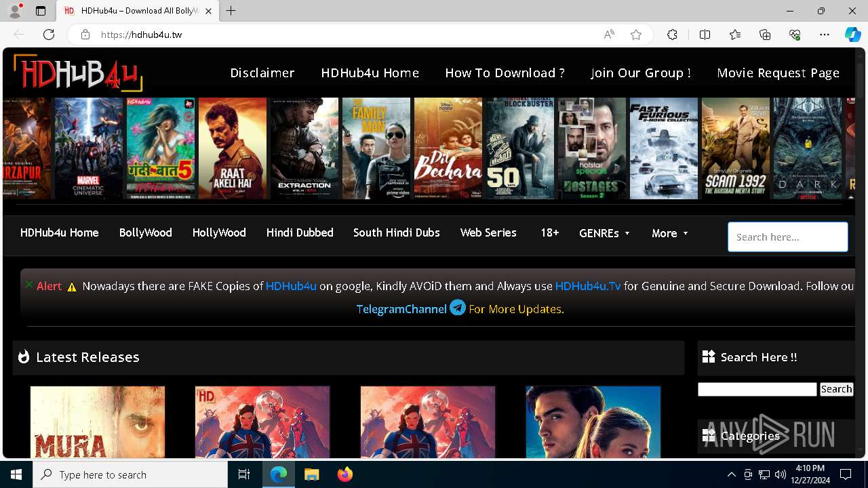The width and height of the screenshot is (868, 488).
Task: Open Join Our Group ! link
Action: [641, 73]
